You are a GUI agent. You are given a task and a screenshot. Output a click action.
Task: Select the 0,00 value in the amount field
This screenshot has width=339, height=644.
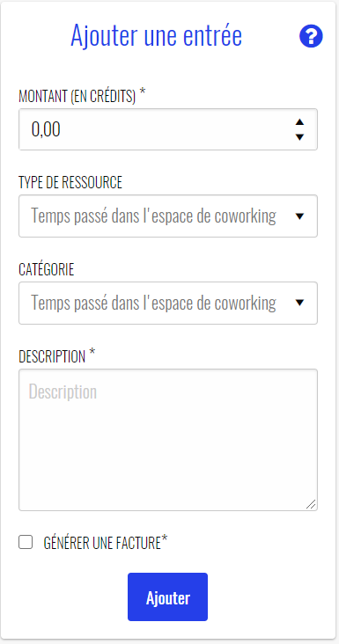pyautogui.click(x=46, y=130)
